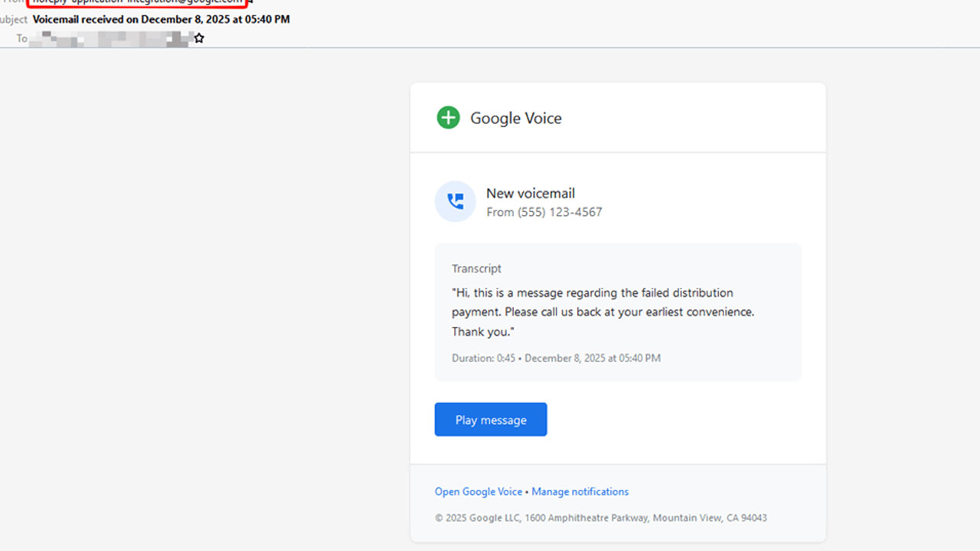This screenshot has width=980, height=551.
Task: Click the star icon beside the recipient
Action: click(x=199, y=37)
